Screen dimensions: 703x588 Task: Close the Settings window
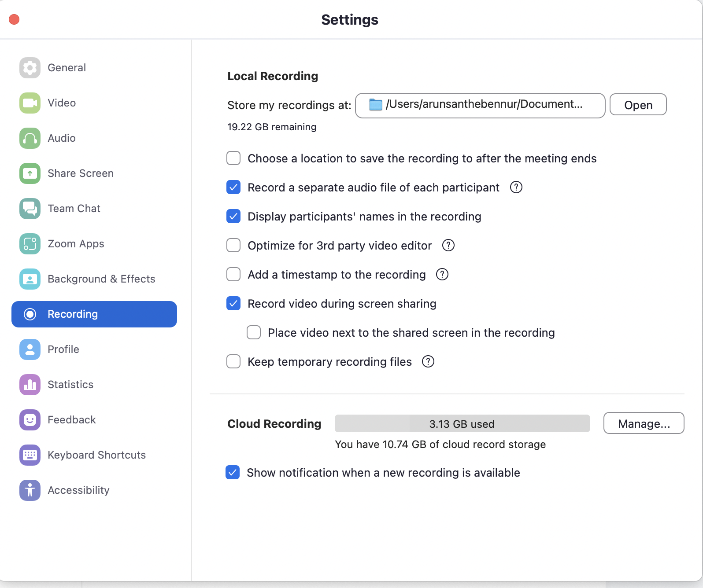[14, 19]
